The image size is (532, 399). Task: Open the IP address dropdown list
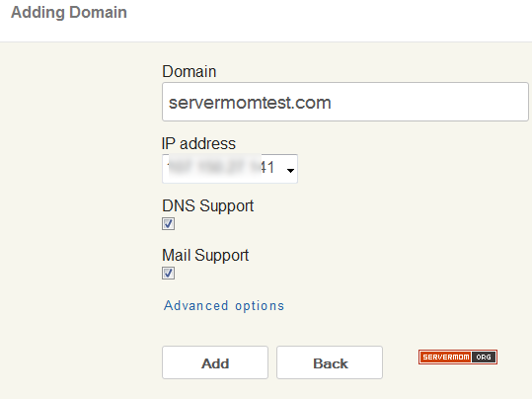coord(230,169)
